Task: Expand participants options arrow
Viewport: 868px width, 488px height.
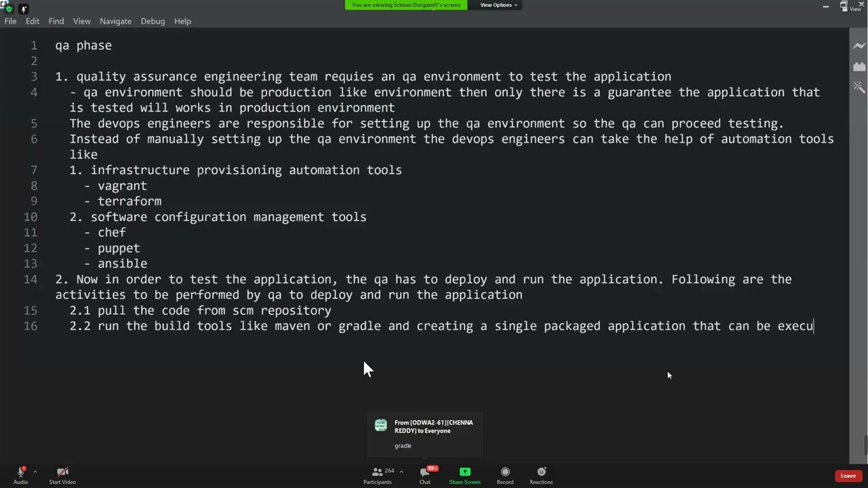Action: pos(401,472)
